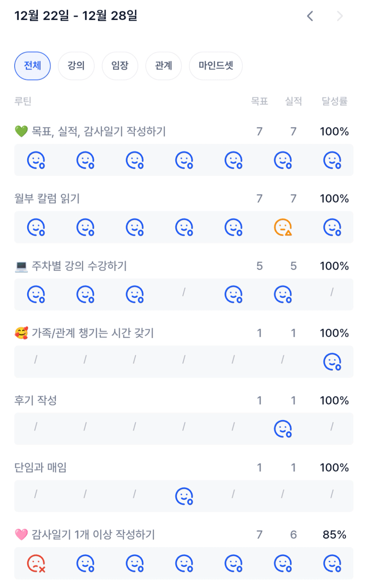Open the 임장 category tab
Image resolution: width=366 pixels, height=588 pixels.
coord(120,66)
